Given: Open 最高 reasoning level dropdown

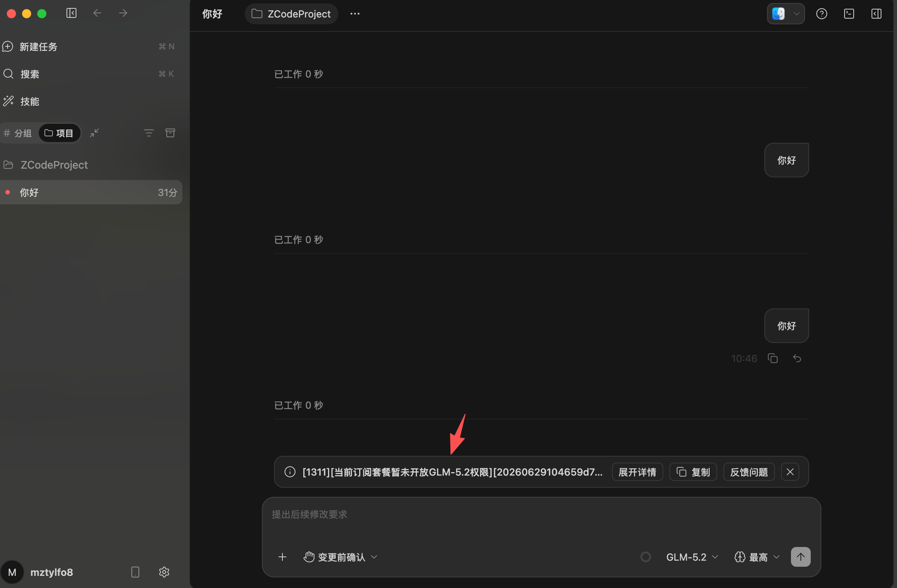Looking at the screenshot, I should click(757, 557).
